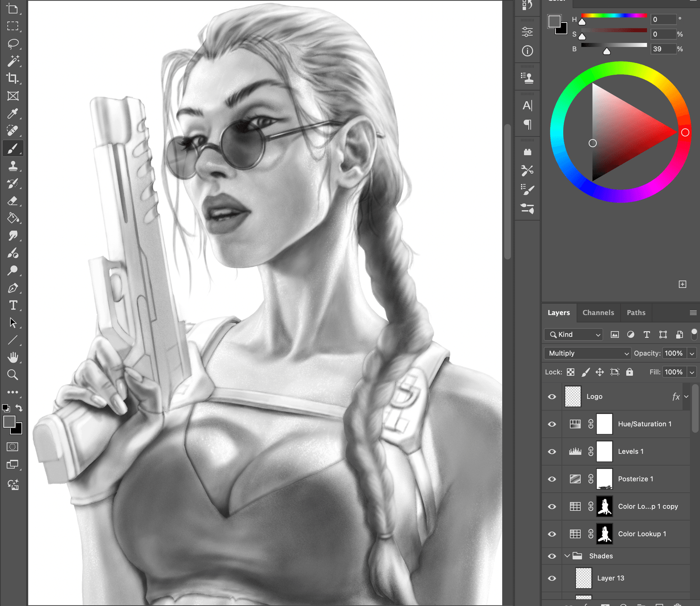Select the Crop tool
This screenshot has height=606, width=700.
[x=13, y=78]
